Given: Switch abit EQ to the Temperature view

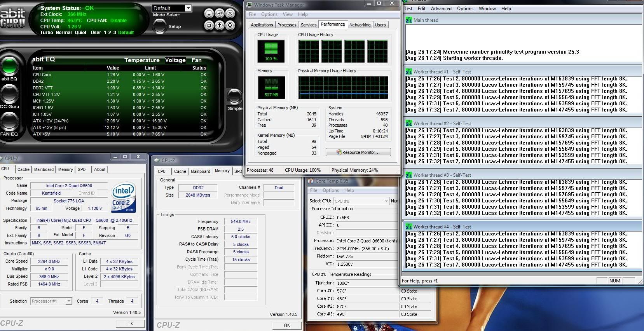Looking at the screenshot, I should click(x=142, y=60).
